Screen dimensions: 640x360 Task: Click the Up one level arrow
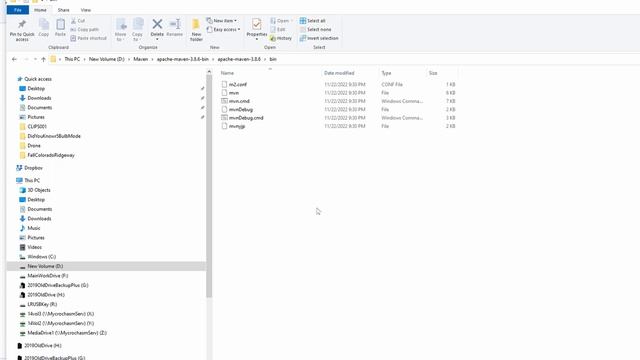click(43, 59)
